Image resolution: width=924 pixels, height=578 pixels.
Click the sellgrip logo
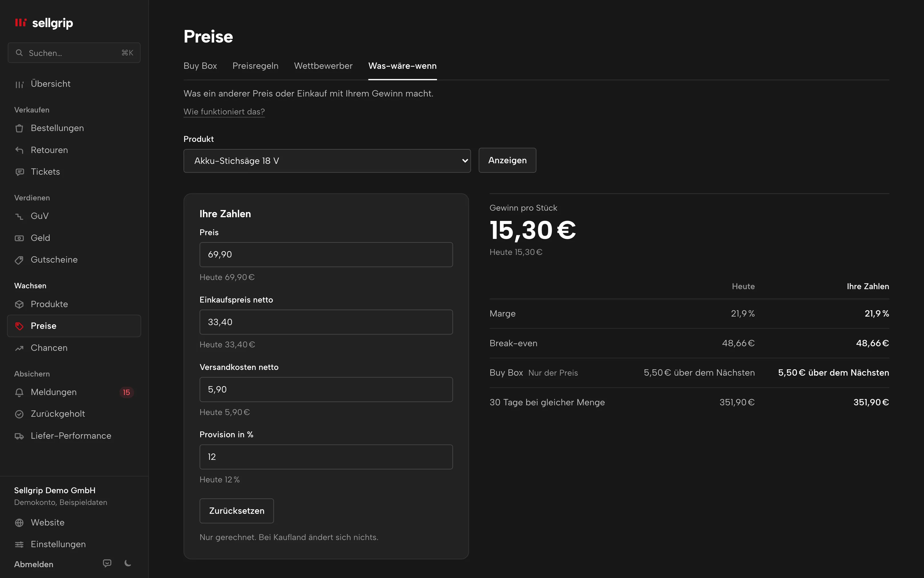point(44,23)
